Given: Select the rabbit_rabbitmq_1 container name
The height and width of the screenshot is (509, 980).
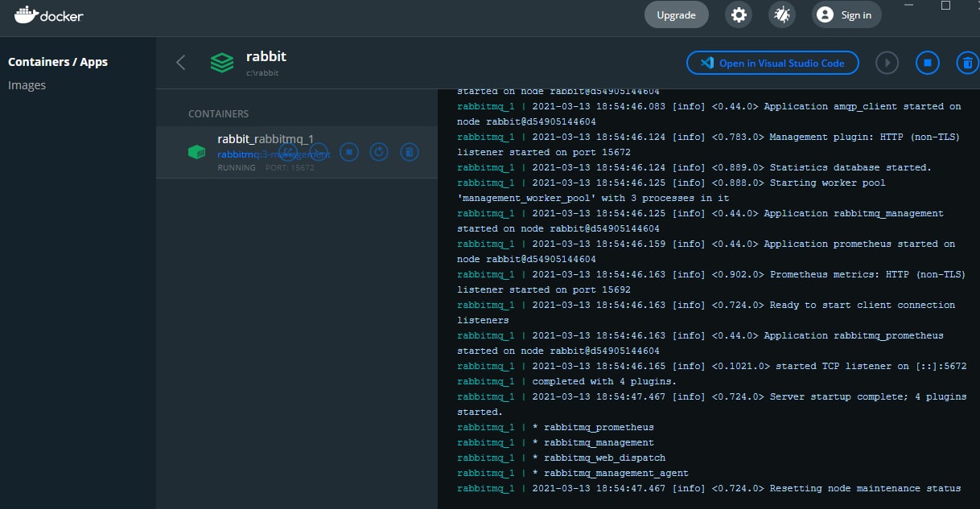Looking at the screenshot, I should point(266,139).
